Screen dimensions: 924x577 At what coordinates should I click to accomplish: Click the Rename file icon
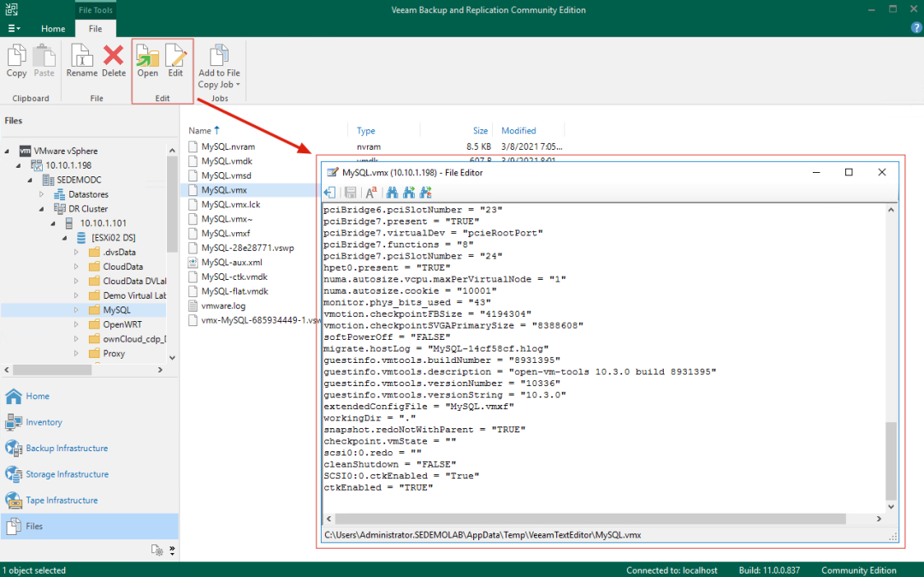coord(81,56)
